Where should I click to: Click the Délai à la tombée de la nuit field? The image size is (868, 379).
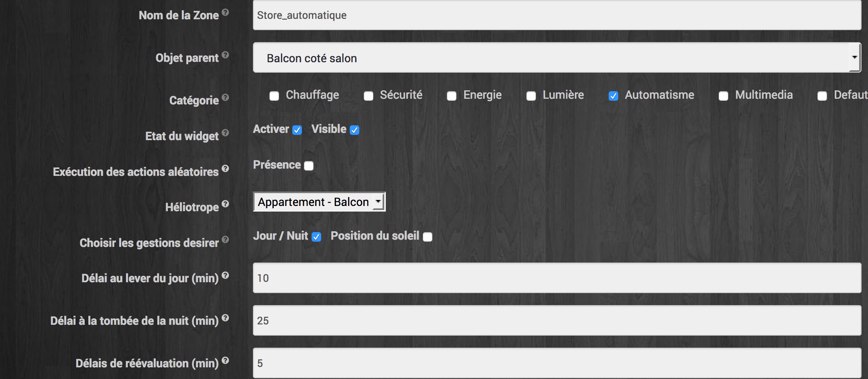[557, 320]
